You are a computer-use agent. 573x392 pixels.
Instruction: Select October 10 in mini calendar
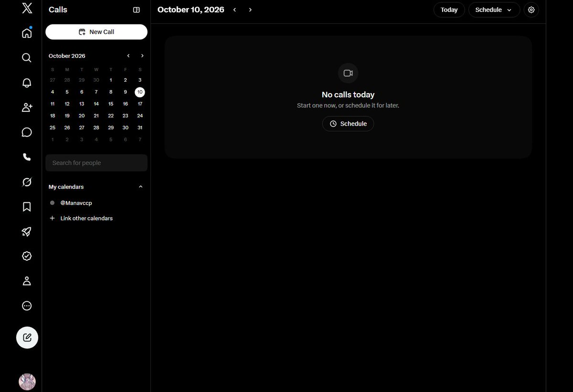pyautogui.click(x=140, y=92)
